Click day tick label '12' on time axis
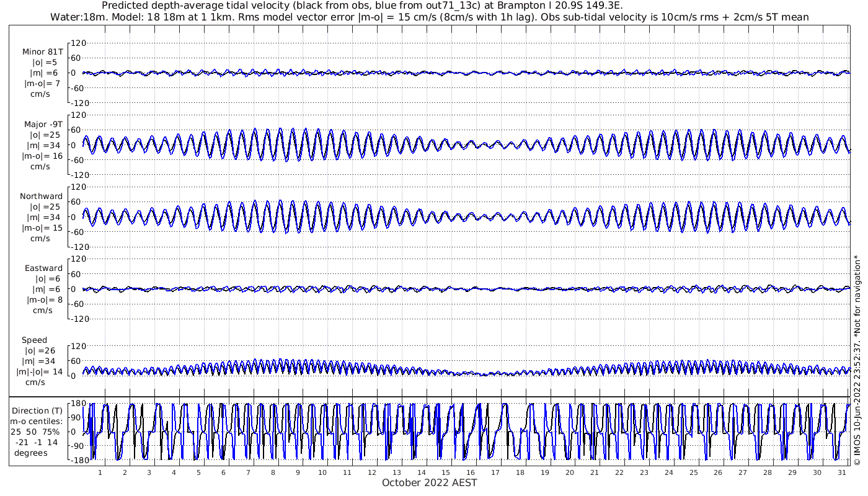868x496 pixels. pyautogui.click(x=371, y=472)
